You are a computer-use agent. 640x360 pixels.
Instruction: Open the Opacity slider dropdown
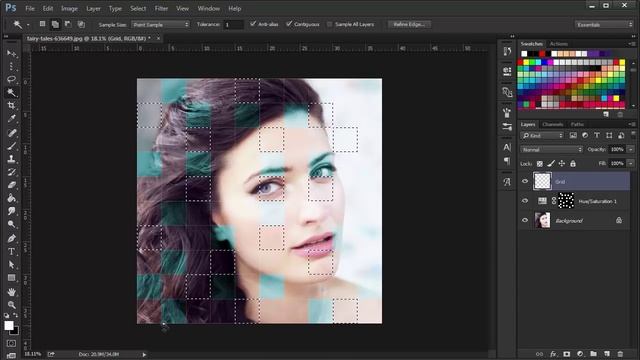click(x=631, y=150)
